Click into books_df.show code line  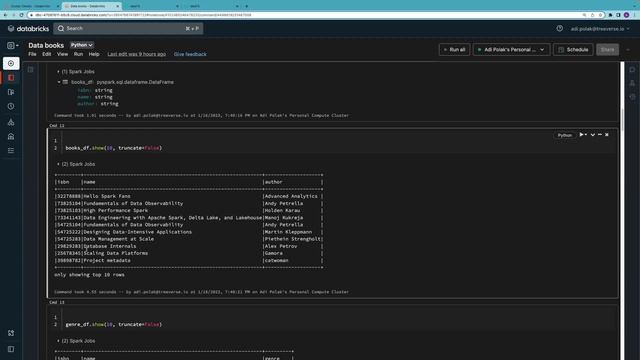(x=114, y=148)
